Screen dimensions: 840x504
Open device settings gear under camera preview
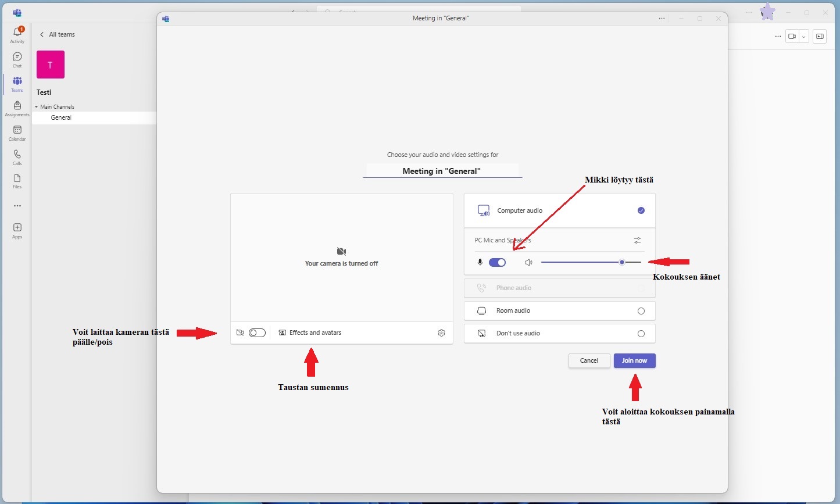(441, 333)
